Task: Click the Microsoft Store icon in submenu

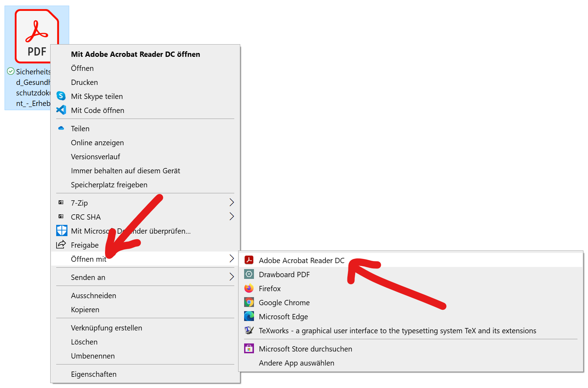Action: click(x=249, y=348)
